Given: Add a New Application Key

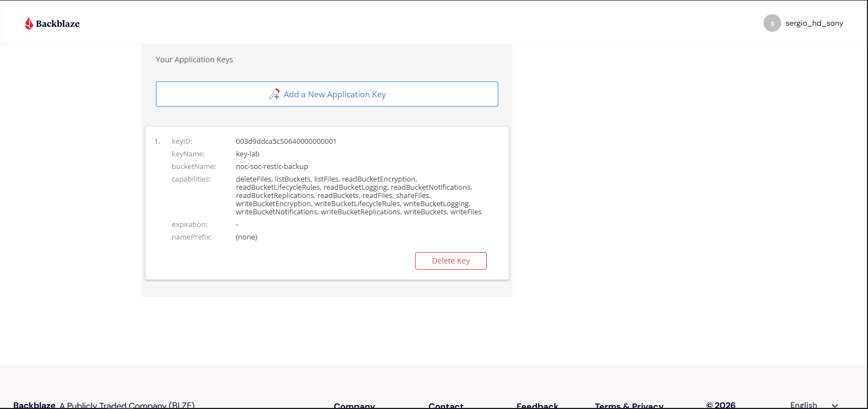Looking at the screenshot, I should tap(327, 94).
